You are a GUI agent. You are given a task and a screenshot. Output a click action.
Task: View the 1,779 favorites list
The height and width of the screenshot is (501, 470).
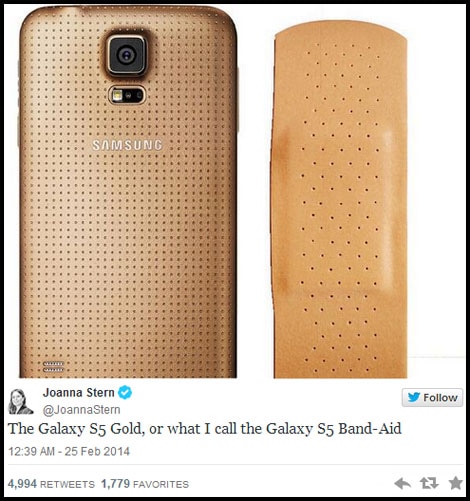click(x=145, y=484)
